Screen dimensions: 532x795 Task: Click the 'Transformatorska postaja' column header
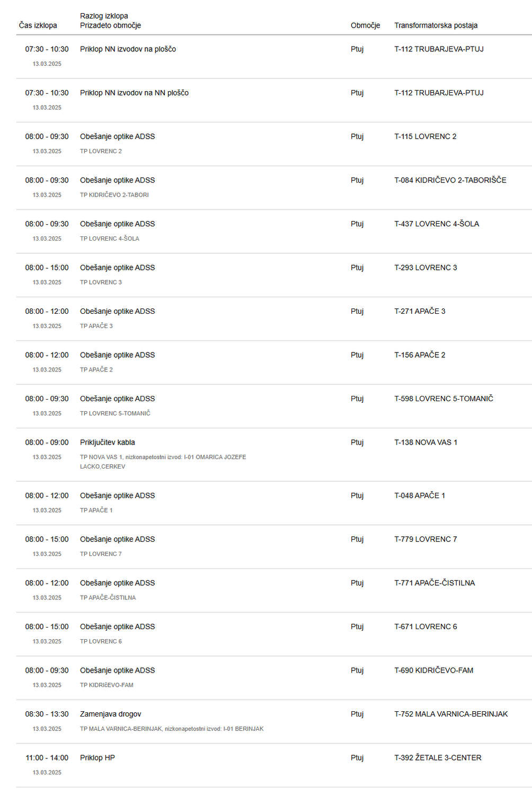(436, 25)
